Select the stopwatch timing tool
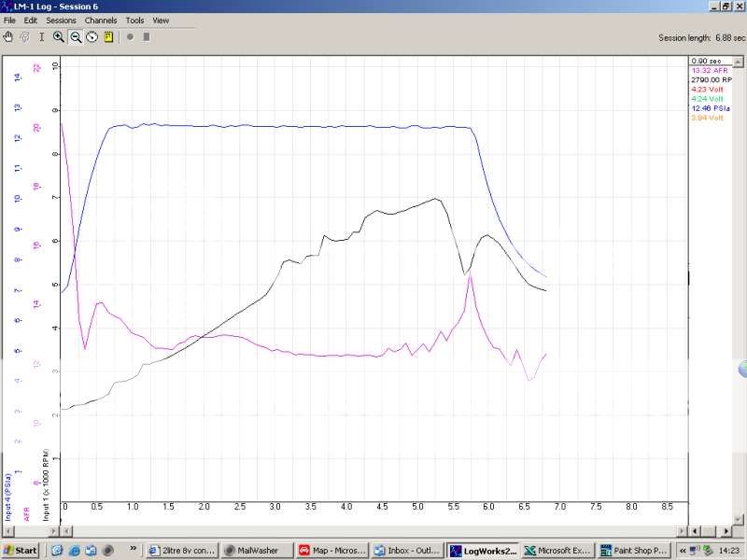Image resolution: width=747 pixels, height=560 pixels. click(92, 37)
